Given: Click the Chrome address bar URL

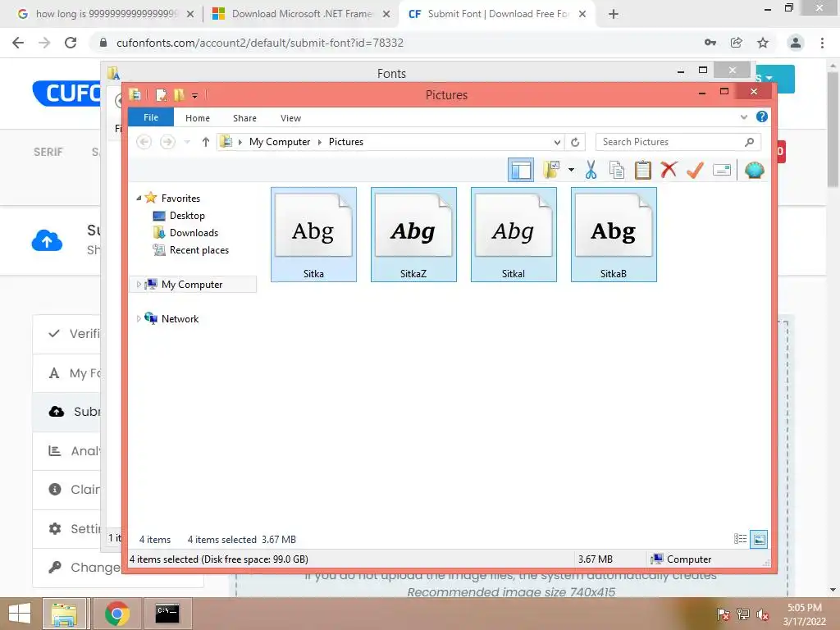Looking at the screenshot, I should (260, 43).
